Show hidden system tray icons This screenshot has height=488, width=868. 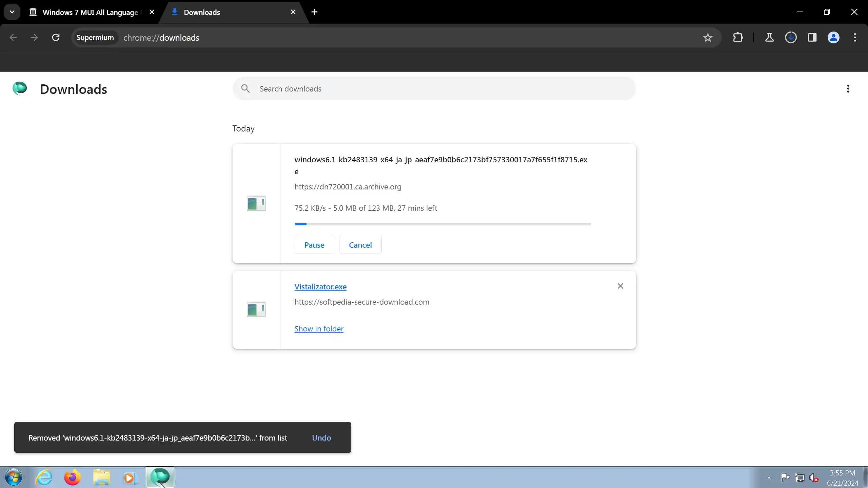(x=769, y=478)
